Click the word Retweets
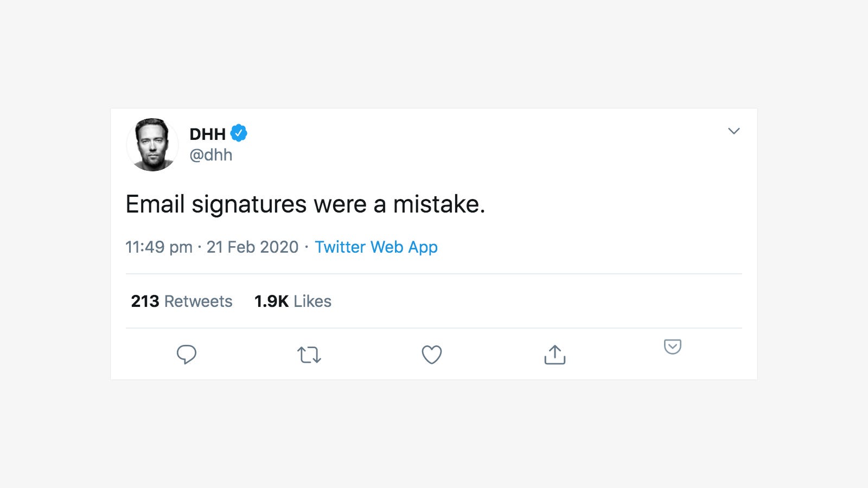 coord(198,301)
